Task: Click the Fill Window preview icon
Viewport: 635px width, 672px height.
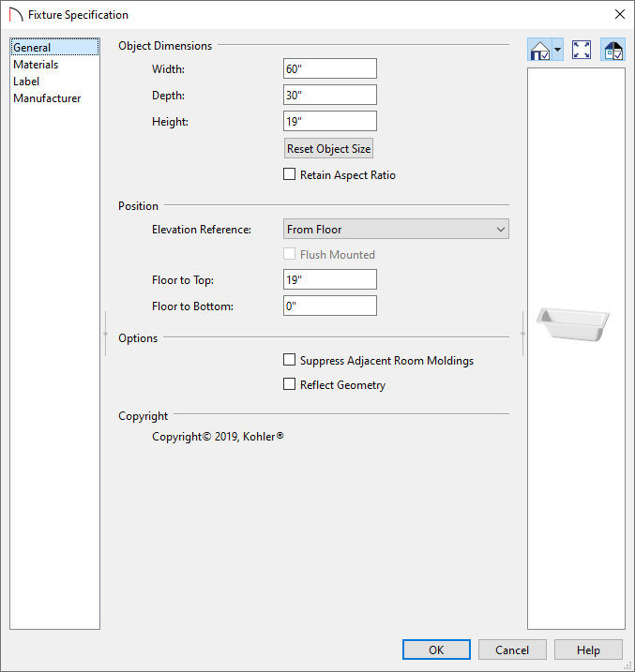Action: [582, 51]
